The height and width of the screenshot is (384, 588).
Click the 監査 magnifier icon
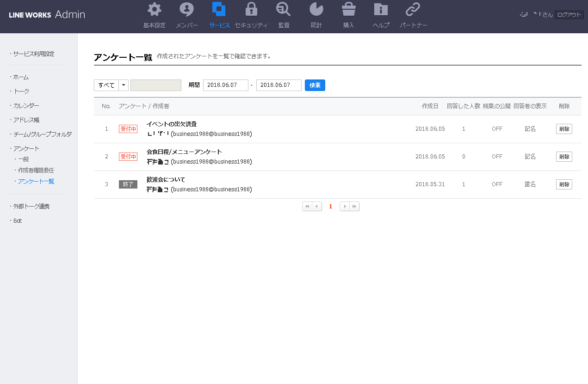(x=283, y=10)
